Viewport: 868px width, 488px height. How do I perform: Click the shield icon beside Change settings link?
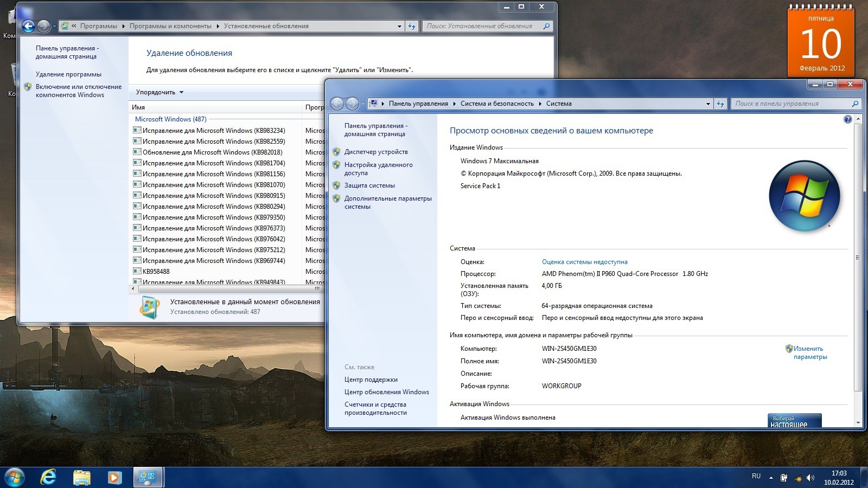click(789, 349)
